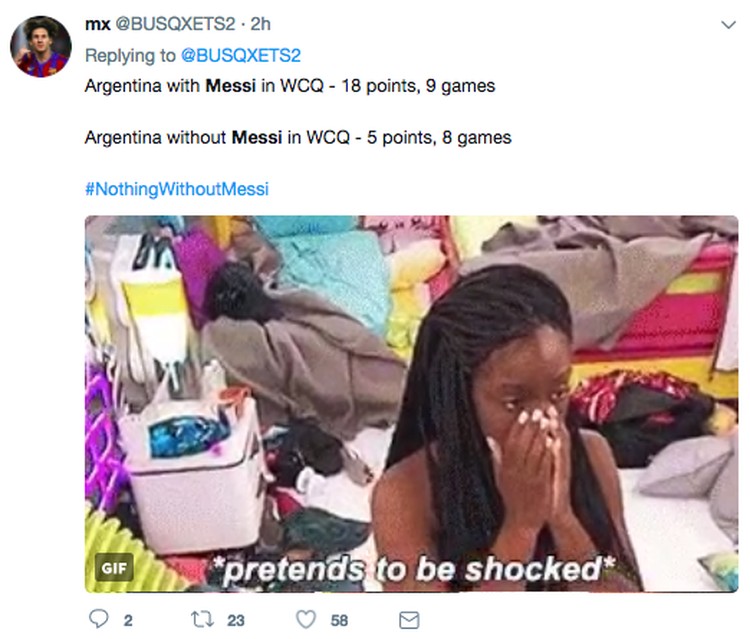The image size is (750, 639).
Task: Open the tweet options chevron menu
Action: [x=728, y=24]
